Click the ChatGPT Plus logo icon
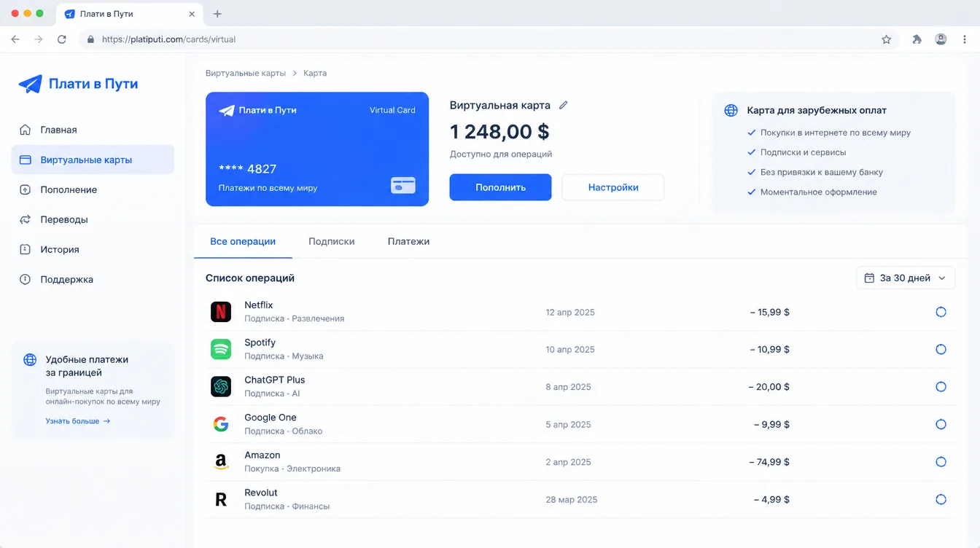The width and height of the screenshot is (980, 548). click(221, 387)
